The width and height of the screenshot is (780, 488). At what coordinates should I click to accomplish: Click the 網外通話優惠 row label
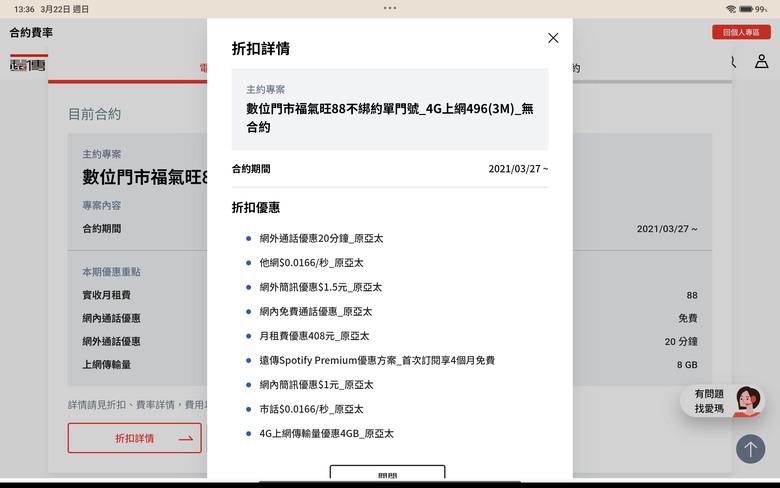click(x=111, y=341)
